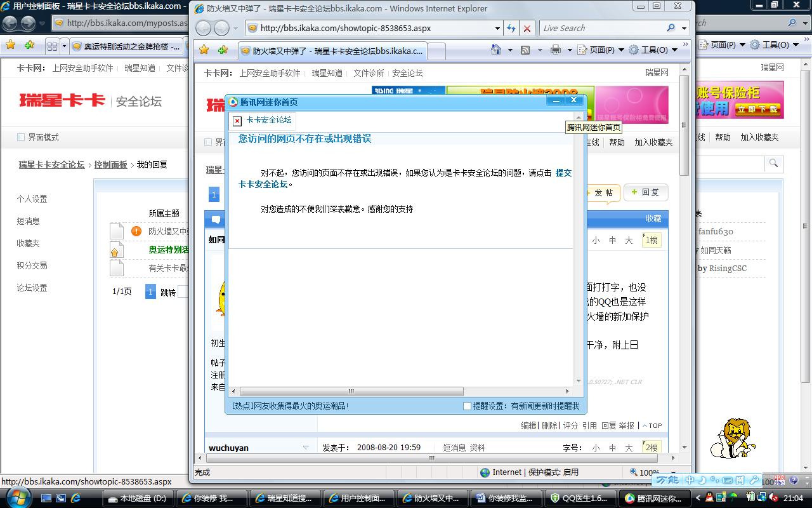Screen dimensions: 812x508
Task: Click the Live Search magnifier icon
Action: point(671,28)
